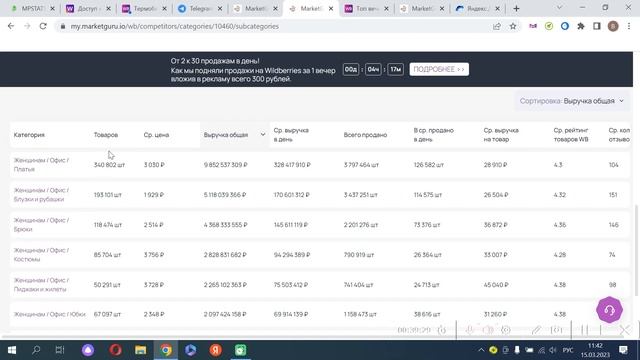The image size is (640, 360).
Task: Toggle system sound in the recorder toolbar
Action: (x=488, y=330)
